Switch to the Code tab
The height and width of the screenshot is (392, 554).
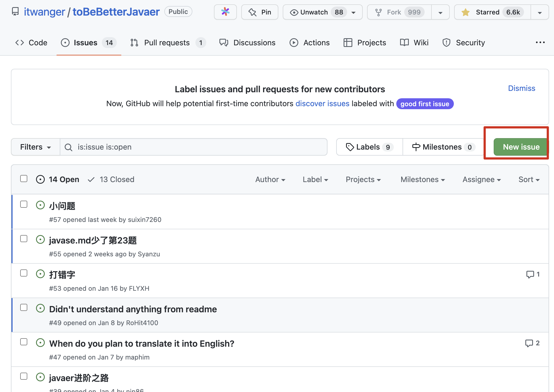click(31, 43)
